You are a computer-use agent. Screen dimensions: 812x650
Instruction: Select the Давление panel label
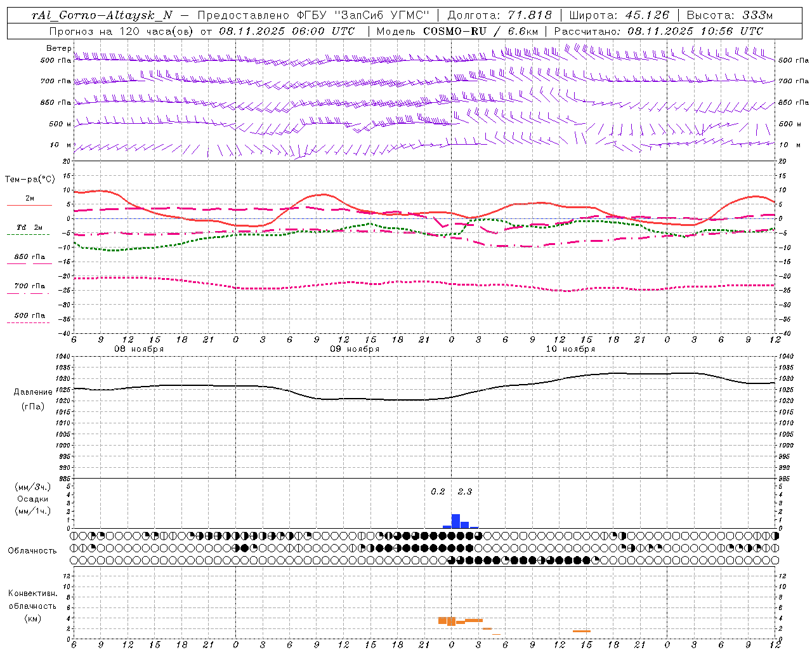[33, 392]
